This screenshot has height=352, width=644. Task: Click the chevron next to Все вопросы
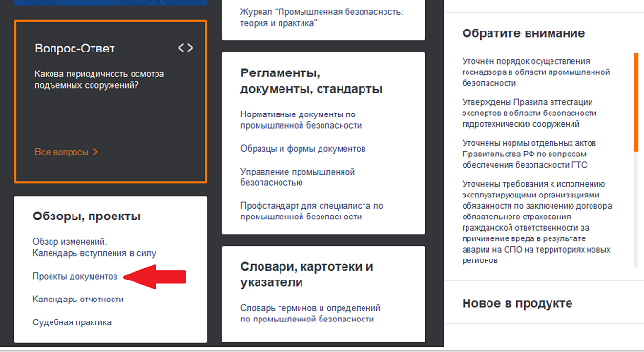[95, 152]
